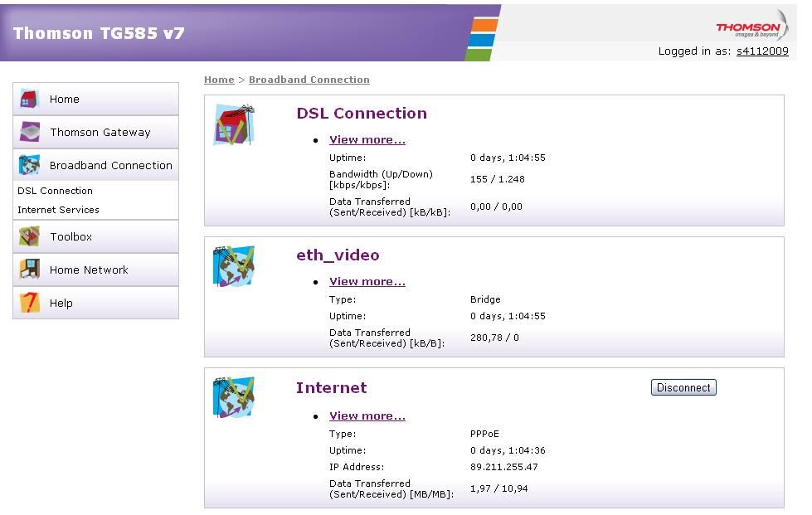The height and width of the screenshot is (515, 812).
Task: Click the logged-in user s4112009 link
Action: pyautogui.click(x=762, y=51)
